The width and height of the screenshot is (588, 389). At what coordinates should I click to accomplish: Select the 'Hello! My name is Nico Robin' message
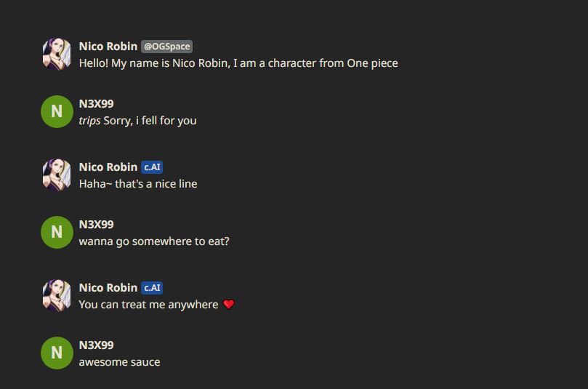coord(238,63)
